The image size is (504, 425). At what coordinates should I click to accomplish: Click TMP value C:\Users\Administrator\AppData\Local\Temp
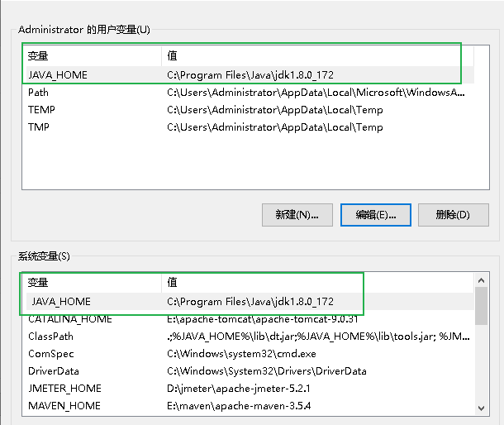pos(275,127)
